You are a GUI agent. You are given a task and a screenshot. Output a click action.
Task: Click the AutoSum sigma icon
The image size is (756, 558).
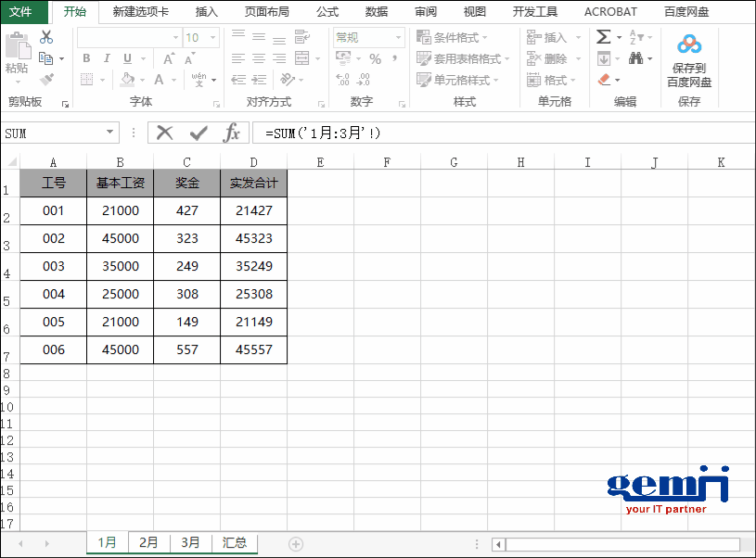pos(604,37)
